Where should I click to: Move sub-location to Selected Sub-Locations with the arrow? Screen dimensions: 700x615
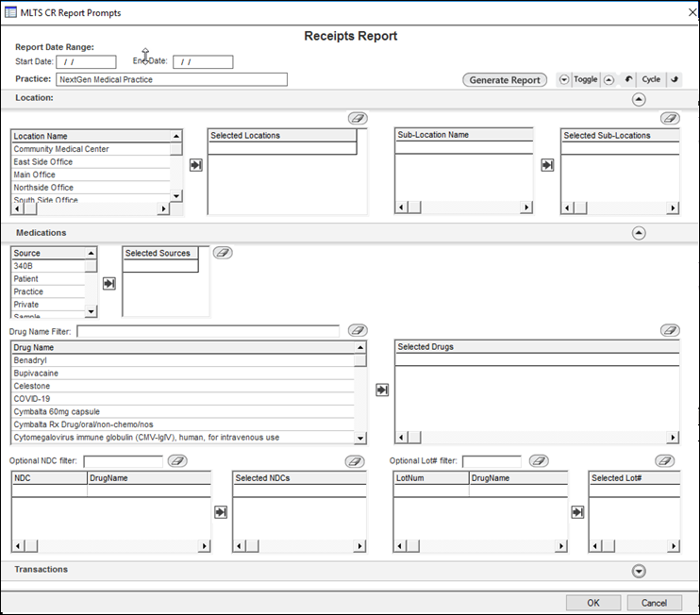tap(547, 165)
